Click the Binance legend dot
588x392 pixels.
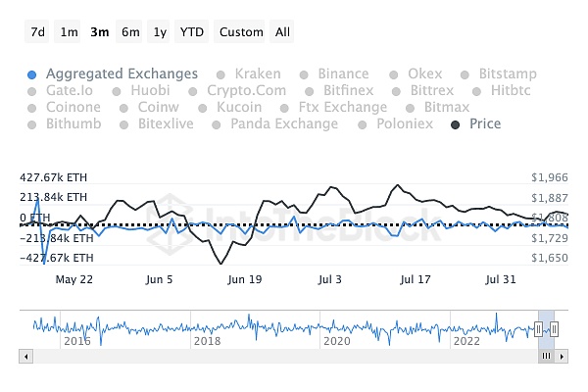[x=307, y=73]
